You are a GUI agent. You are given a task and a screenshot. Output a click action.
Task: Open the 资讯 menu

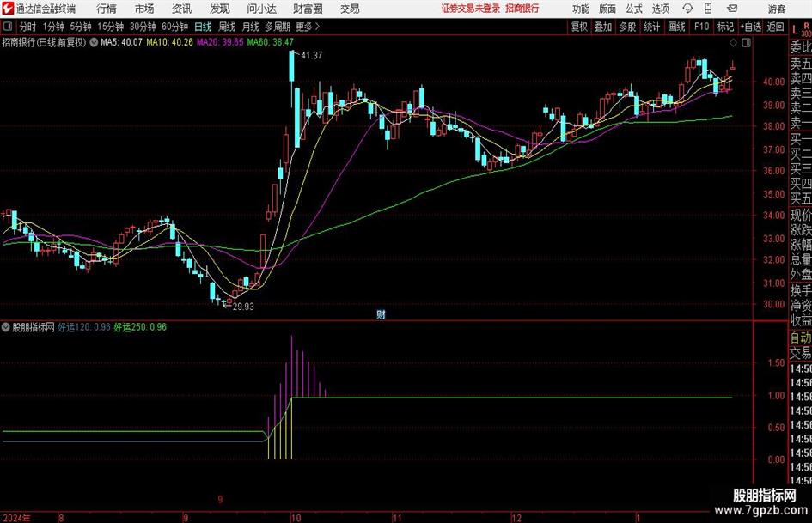pyautogui.click(x=182, y=9)
